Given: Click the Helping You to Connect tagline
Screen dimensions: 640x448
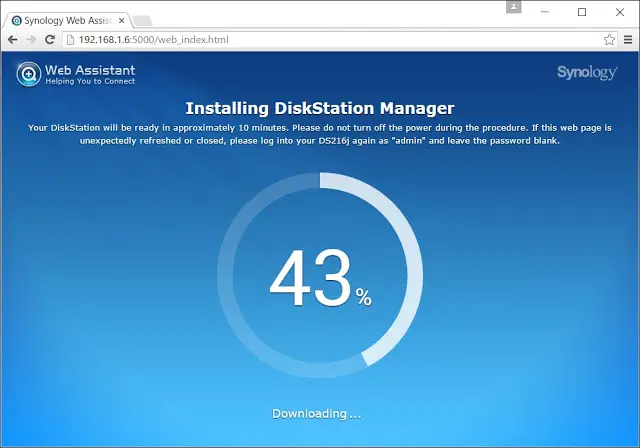Looking at the screenshot, I should [x=90, y=81].
